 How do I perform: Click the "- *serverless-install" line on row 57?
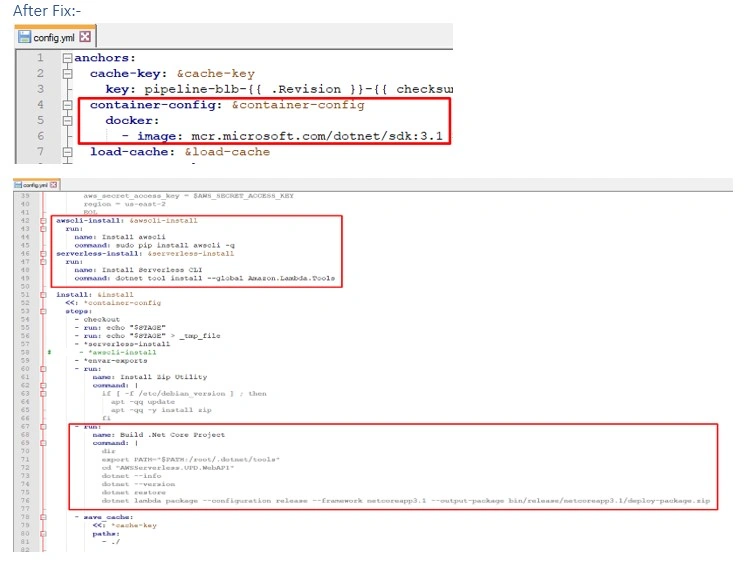tap(122, 344)
